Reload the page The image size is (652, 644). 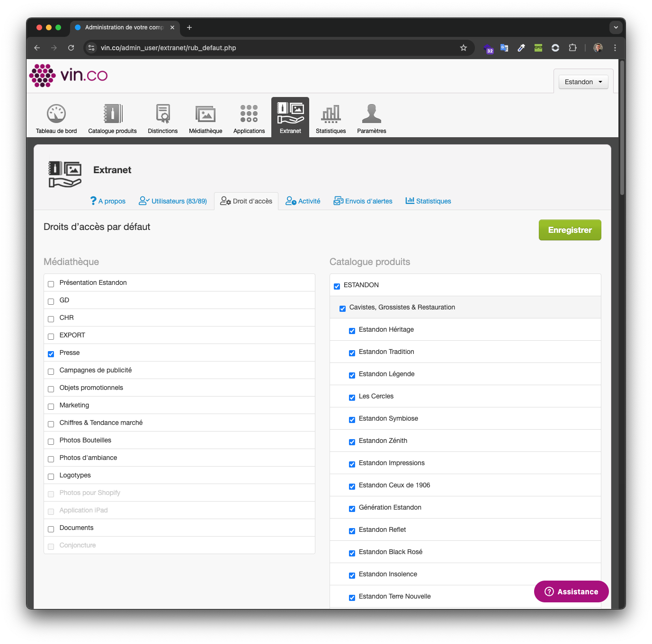tap(71, 48)
